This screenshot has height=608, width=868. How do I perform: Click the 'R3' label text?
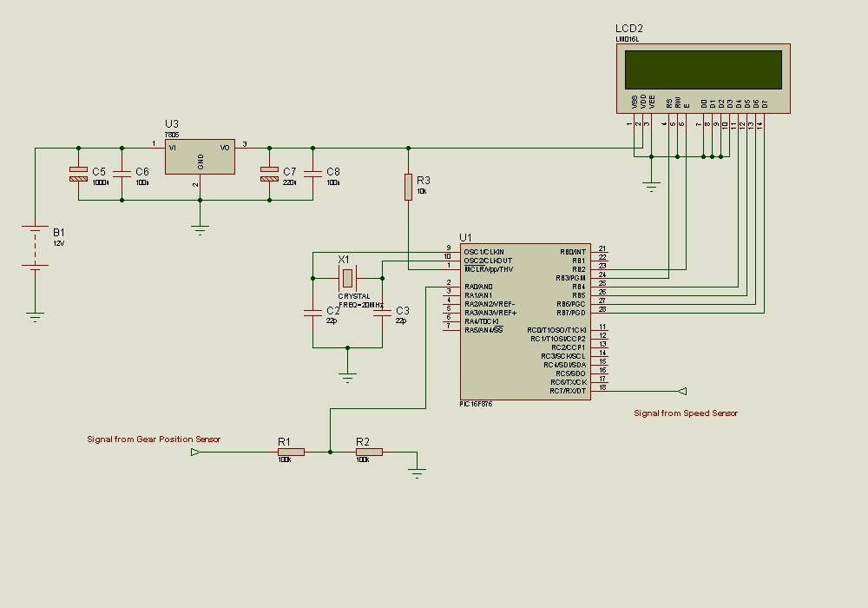(424, 181)
